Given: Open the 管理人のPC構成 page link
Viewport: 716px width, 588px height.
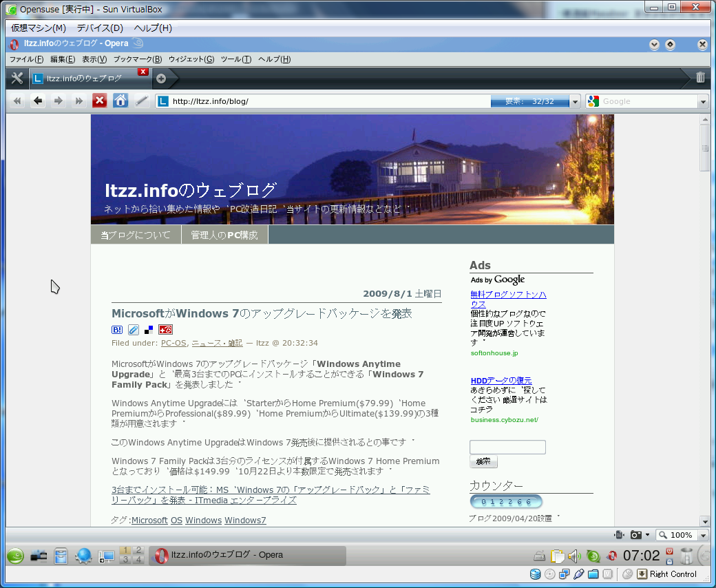Looking at the screenshot, I should 224,235.
